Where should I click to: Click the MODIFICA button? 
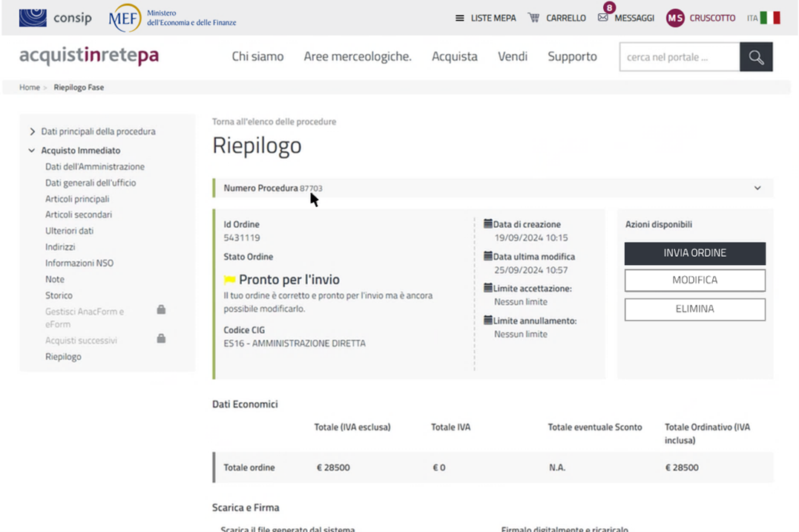coord(694,280)
